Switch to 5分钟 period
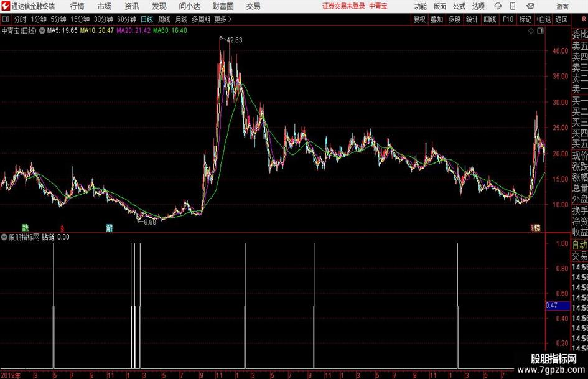588x379 pixels. [x=58, y=19]
